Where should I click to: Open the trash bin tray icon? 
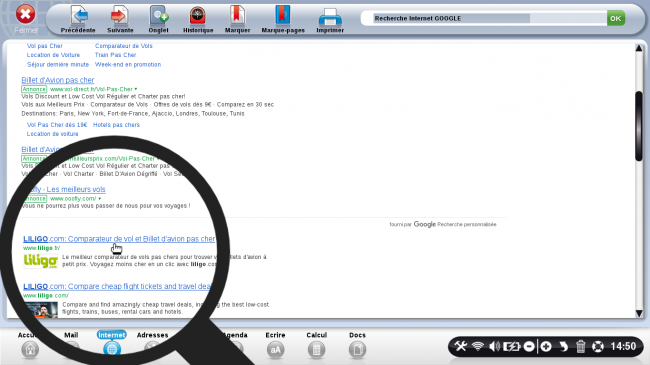coord(580,346)
